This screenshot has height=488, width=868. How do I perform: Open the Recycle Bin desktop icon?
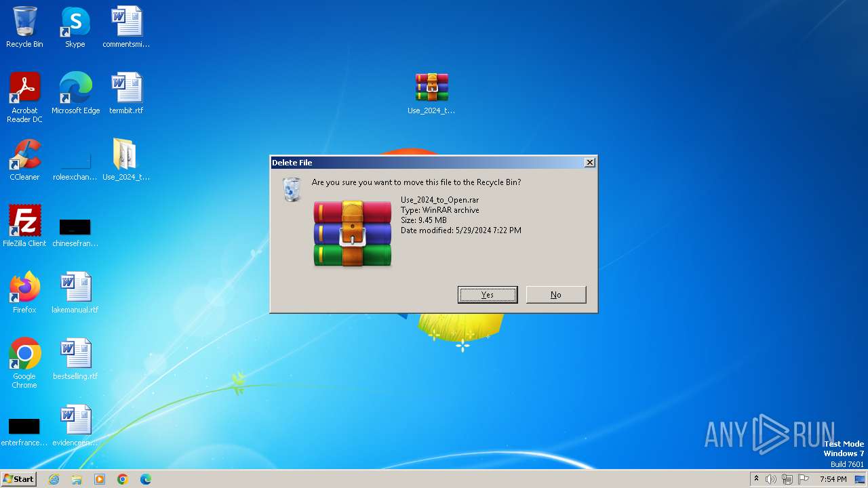pos(24,27)
